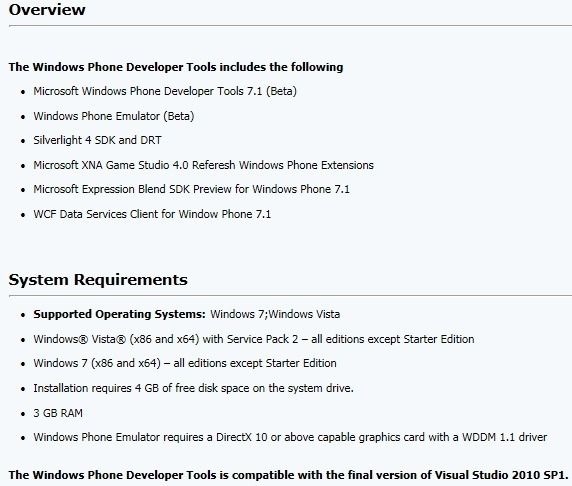The width and height of the screenshot is (572, 486).
Task: Click the System Requirements heading
Action: (x=98, y=280)
